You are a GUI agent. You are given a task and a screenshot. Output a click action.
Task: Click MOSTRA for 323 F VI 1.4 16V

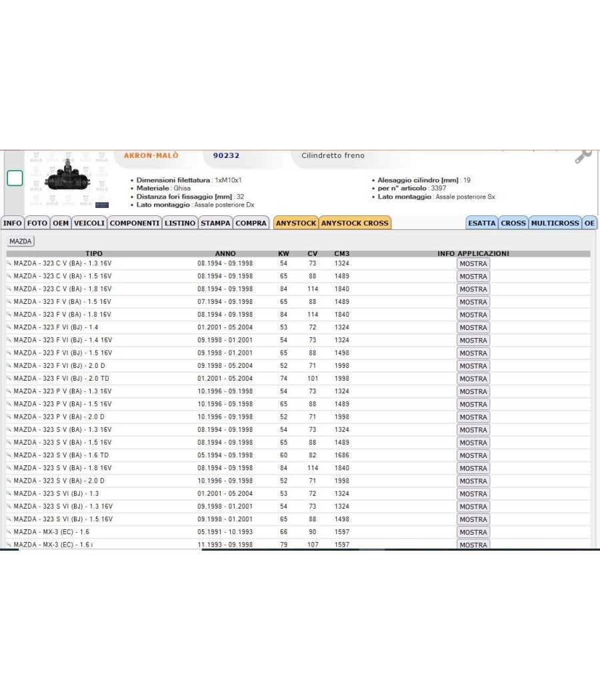(x=473, y=340)
